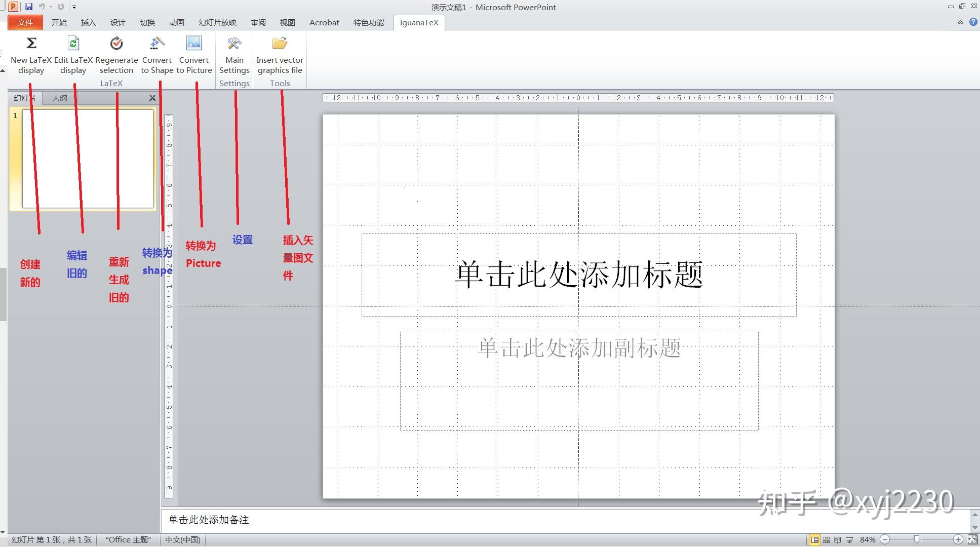The height and width of the screenshot is (547, 980).
Task: Click the 中文(中国) language button
Action: (x=183, y=539)
